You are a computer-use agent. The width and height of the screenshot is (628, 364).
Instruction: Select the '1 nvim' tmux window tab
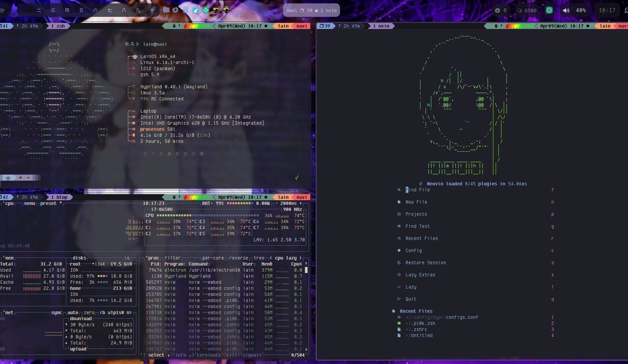point(381,26)
